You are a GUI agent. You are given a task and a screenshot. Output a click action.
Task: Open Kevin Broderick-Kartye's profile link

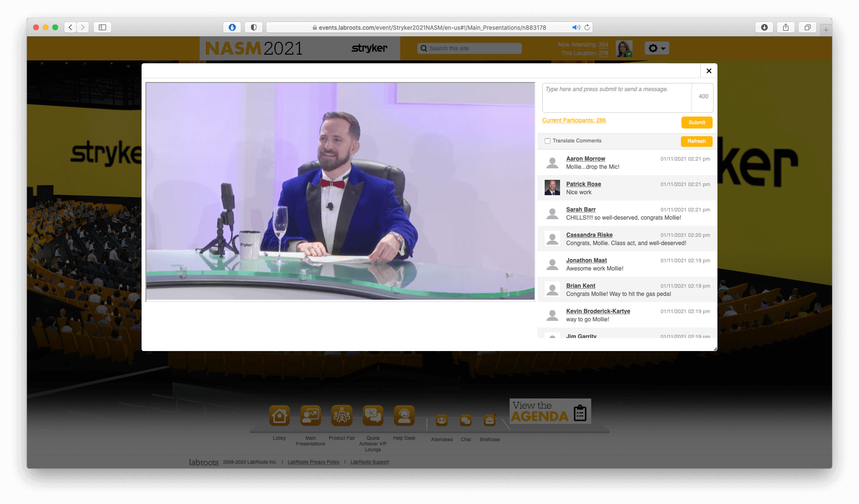[x=598, y=311]
